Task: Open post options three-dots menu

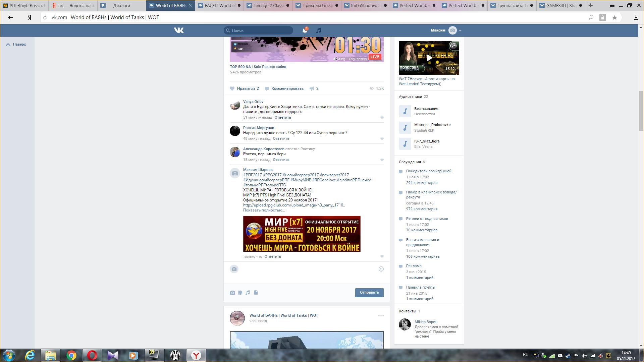Action: [x=381, y=316]
